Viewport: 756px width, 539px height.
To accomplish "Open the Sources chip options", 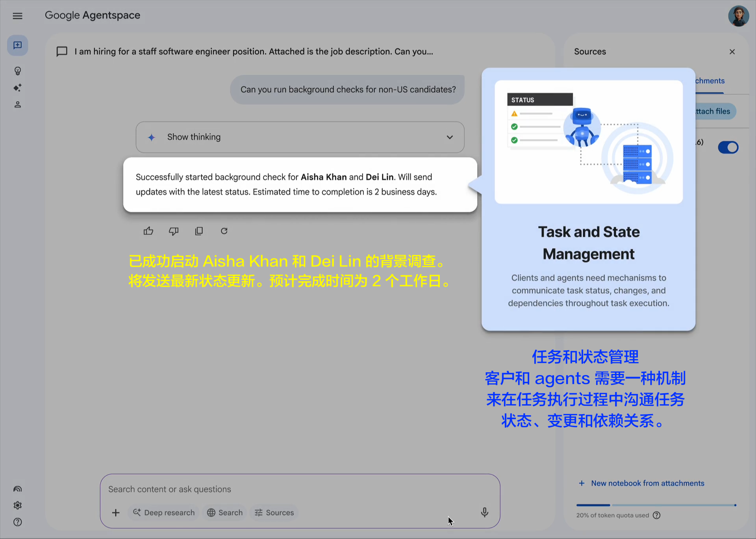I will point(274,513).
